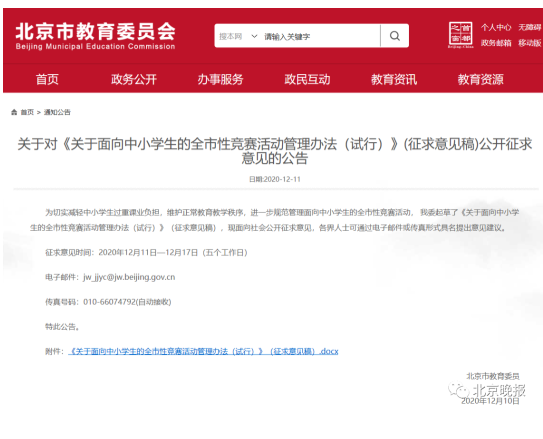Viewport: 543px width, 439px height.
Task: Open the 政务公开 navigation tab
Action: point(134,79)
